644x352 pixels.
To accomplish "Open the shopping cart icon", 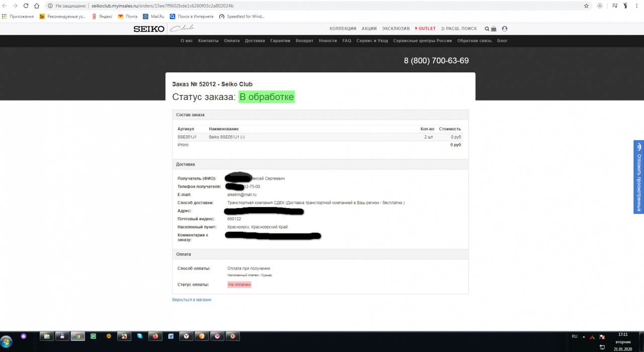I will click(494, 29).
